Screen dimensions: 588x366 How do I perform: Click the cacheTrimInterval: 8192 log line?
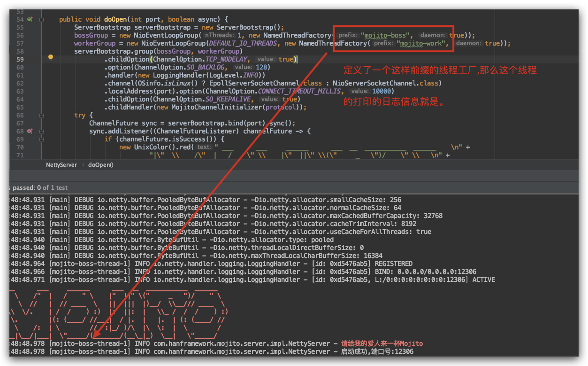pyautogui.click(x=213, y=224)
